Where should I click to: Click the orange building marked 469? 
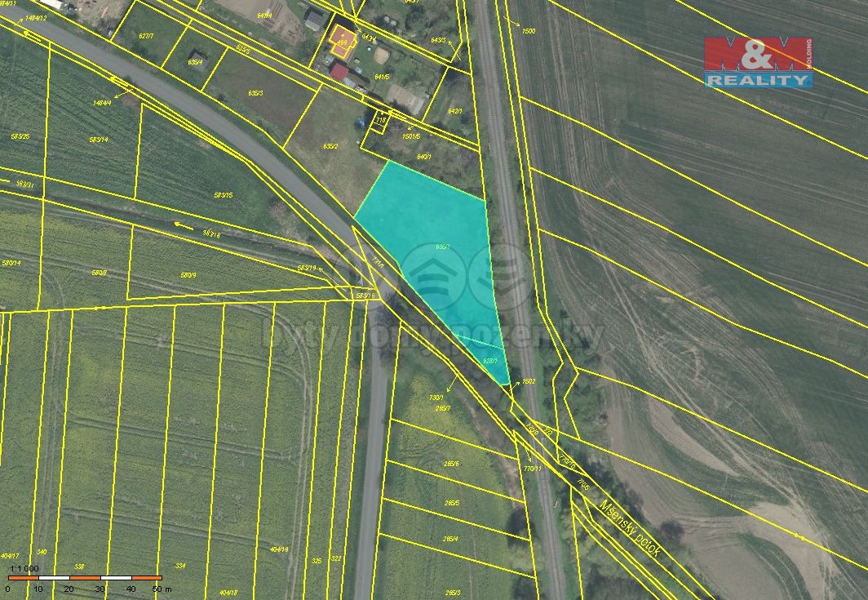click(x=342, y=41)
